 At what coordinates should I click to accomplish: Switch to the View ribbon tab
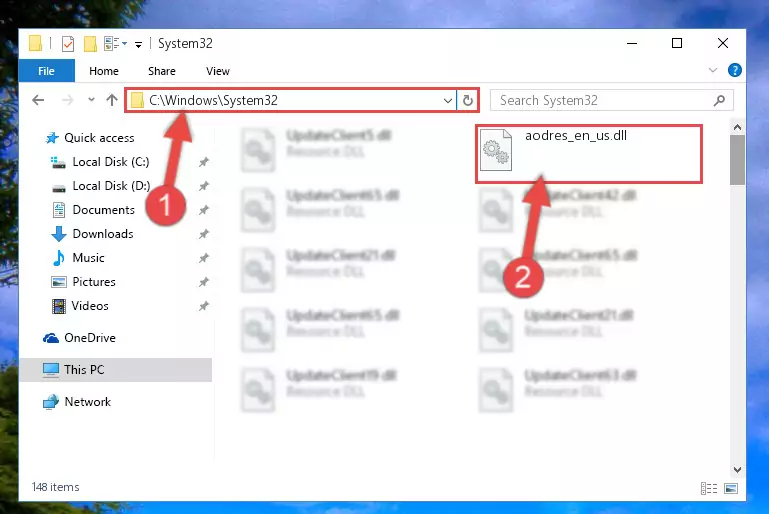(218, 71)
